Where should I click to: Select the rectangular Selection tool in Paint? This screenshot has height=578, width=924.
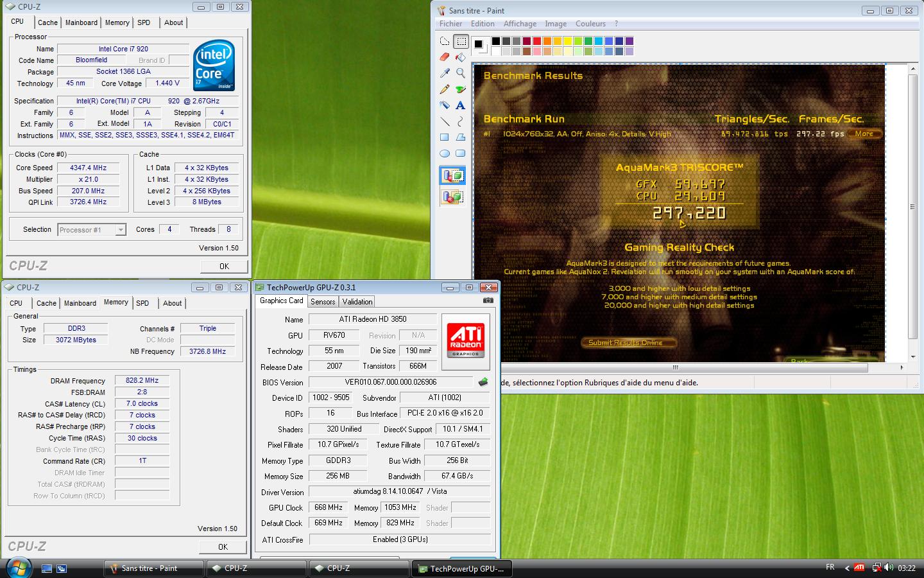[461, 41]
